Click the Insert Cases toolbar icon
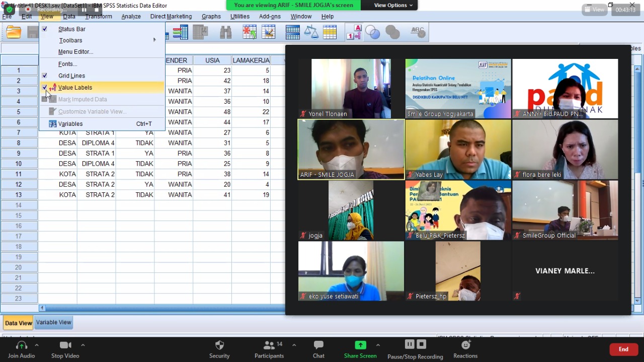Image resolution: width=644 pixels, height=362 pixels. (250, 33)
